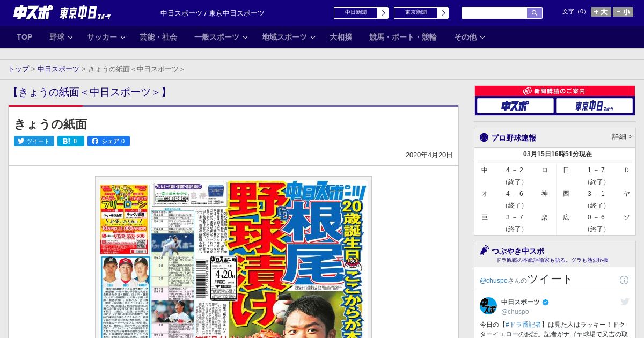Click 東京中日スポーツ subscription banner logo
The width and height of the screenshot is (644, 338).
point(594,106)
